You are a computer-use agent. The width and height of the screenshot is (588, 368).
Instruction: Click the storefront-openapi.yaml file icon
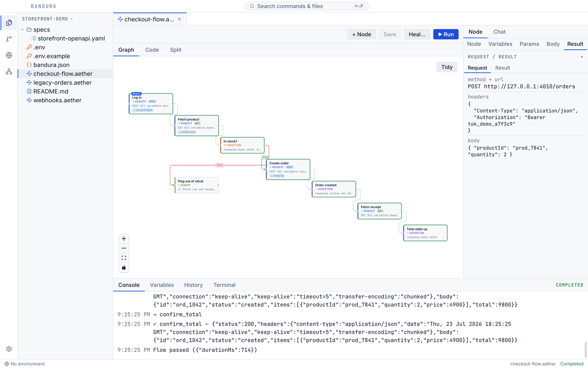[34, 38]
